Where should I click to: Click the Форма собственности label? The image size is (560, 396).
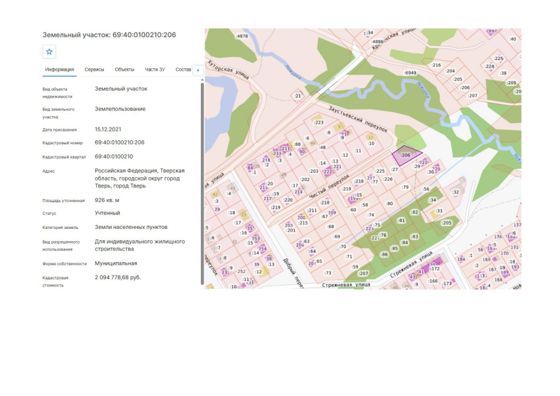65,264
